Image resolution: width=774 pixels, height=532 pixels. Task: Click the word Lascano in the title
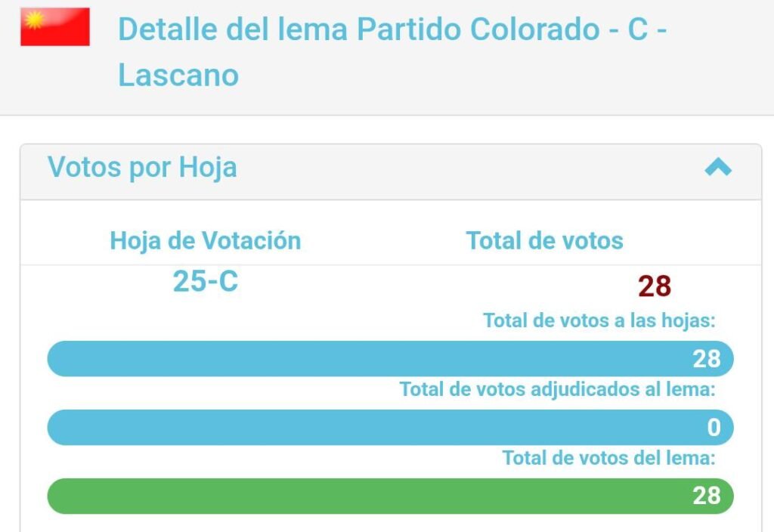click(178, 75)
